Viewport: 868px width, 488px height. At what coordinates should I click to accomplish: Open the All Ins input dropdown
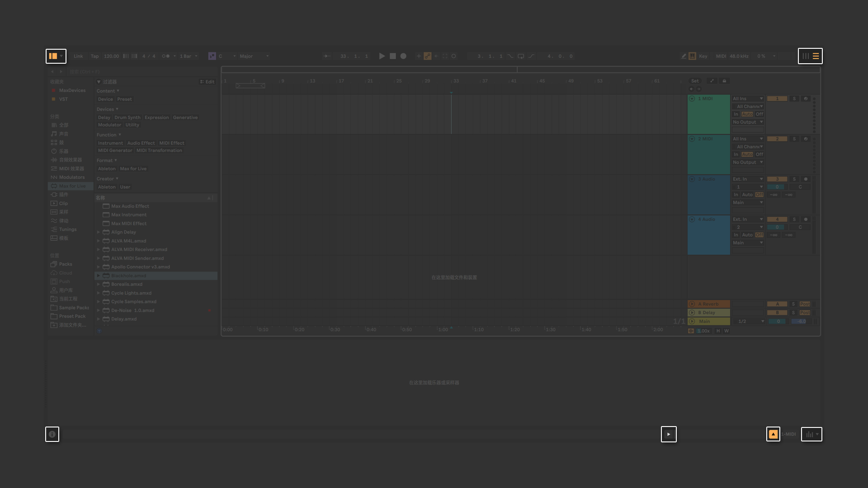(747, 99)
